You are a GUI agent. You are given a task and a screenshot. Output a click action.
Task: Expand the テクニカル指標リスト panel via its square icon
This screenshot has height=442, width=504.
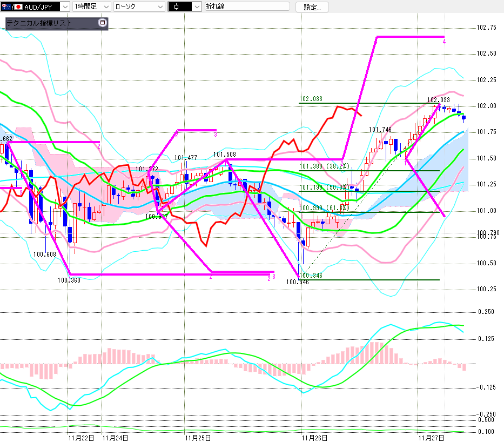click(103, 23)
